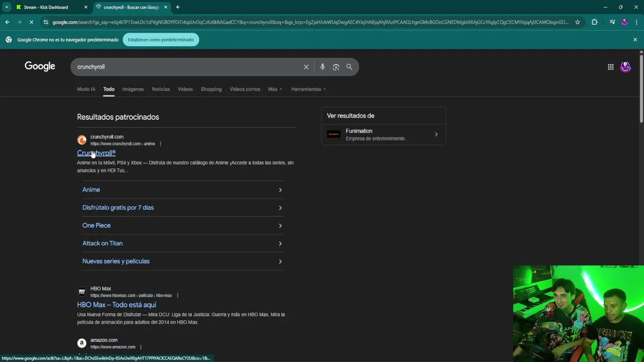Click the chevron on Funimation card

point(436,134)
